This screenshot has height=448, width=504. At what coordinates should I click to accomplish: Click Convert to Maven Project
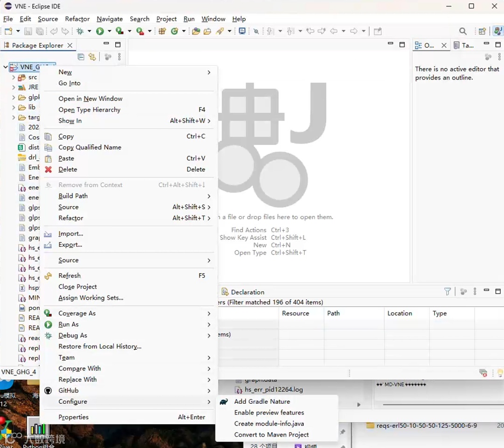(277, 434)
